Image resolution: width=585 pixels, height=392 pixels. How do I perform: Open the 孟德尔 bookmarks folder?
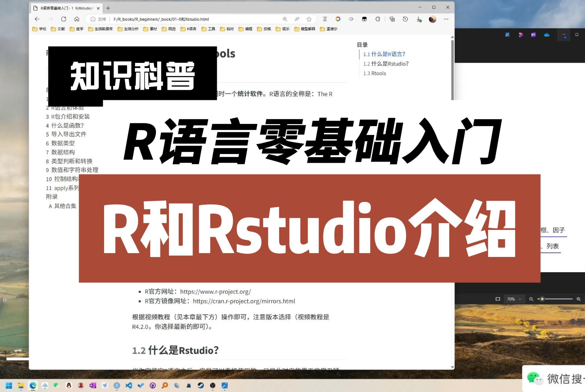pos(329,29)
